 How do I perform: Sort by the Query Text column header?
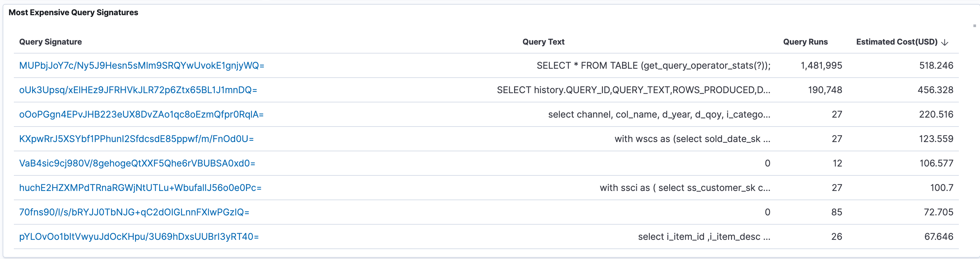point(543,42)
